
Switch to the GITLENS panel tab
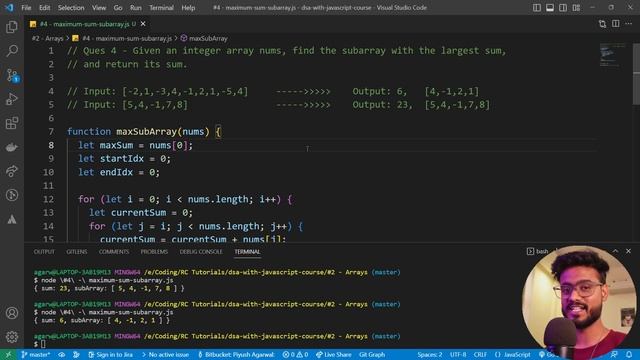[x=77, y=252]
